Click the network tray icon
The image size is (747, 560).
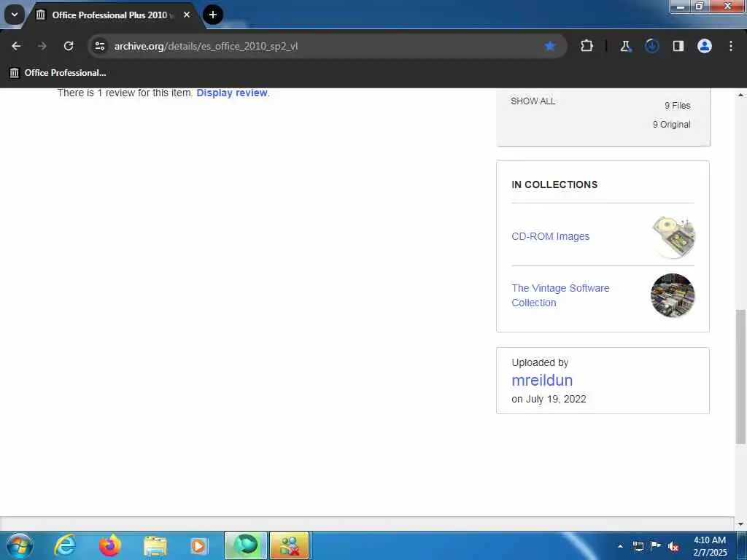coord(638,546)
